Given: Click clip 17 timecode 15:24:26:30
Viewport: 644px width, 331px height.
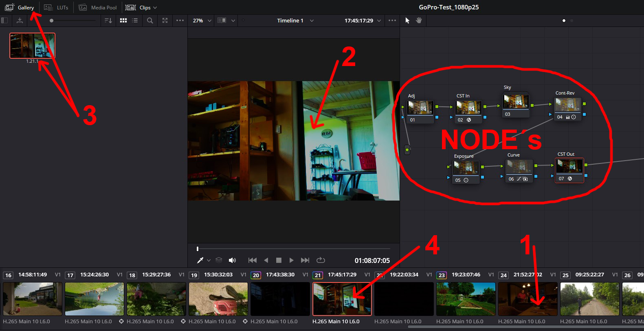Looking at the screenshot, I should tap(95, 275).
